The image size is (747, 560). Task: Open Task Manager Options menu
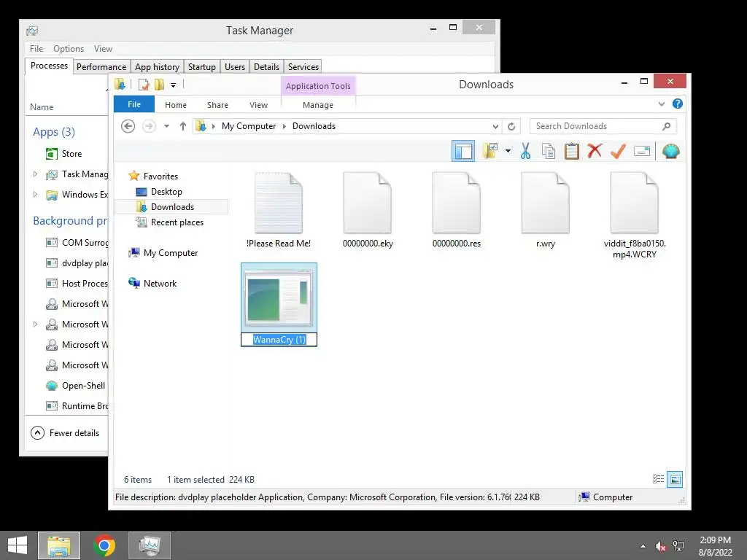69,49
